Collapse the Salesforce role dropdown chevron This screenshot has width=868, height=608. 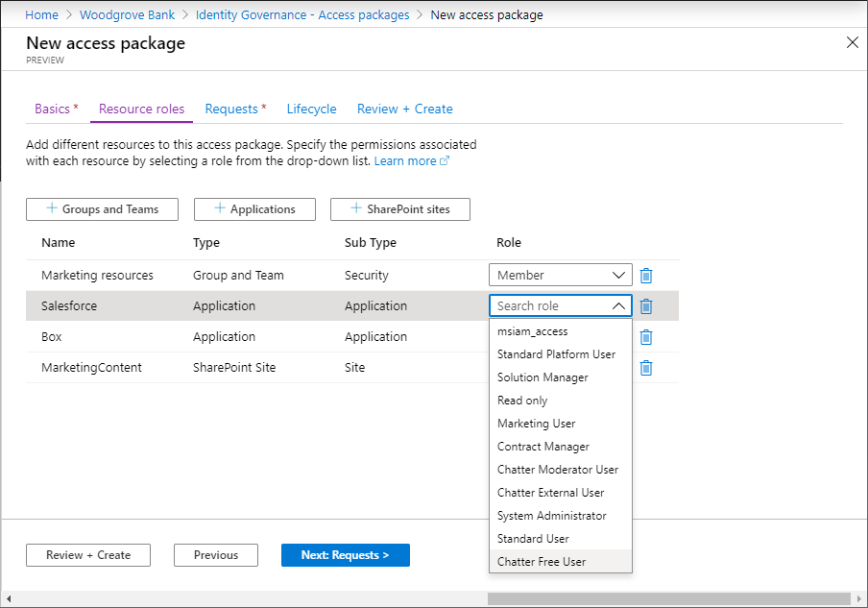click(618, 306)
